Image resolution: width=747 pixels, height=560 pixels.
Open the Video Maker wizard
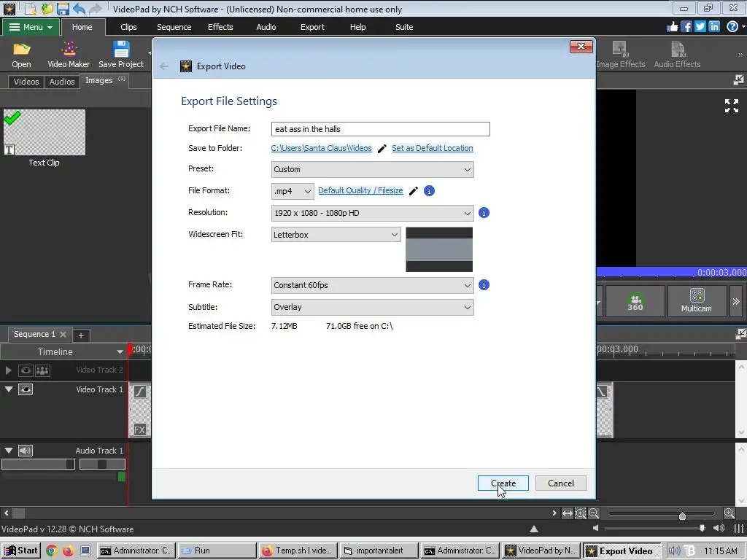pos(69,55)
